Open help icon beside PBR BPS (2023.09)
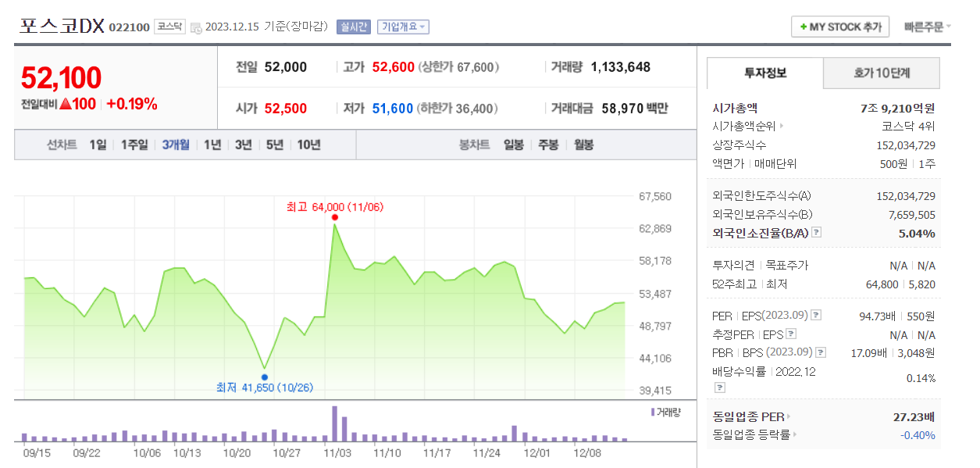Screen dimensions: 980x468 coord(821,352)
